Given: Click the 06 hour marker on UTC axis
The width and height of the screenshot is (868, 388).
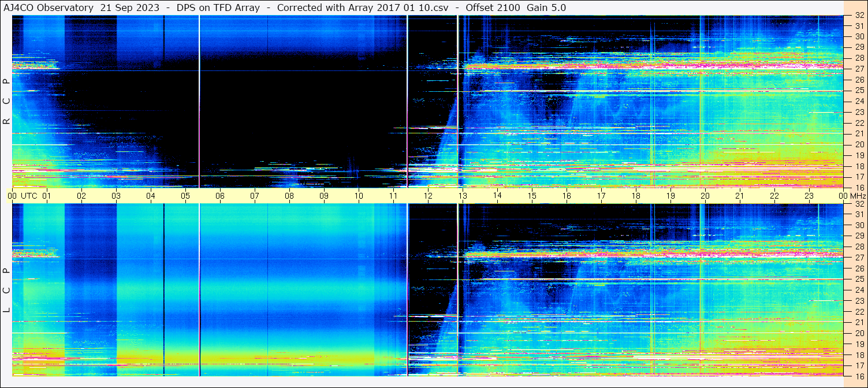Looking at the screenshot, I should point(220,196).
